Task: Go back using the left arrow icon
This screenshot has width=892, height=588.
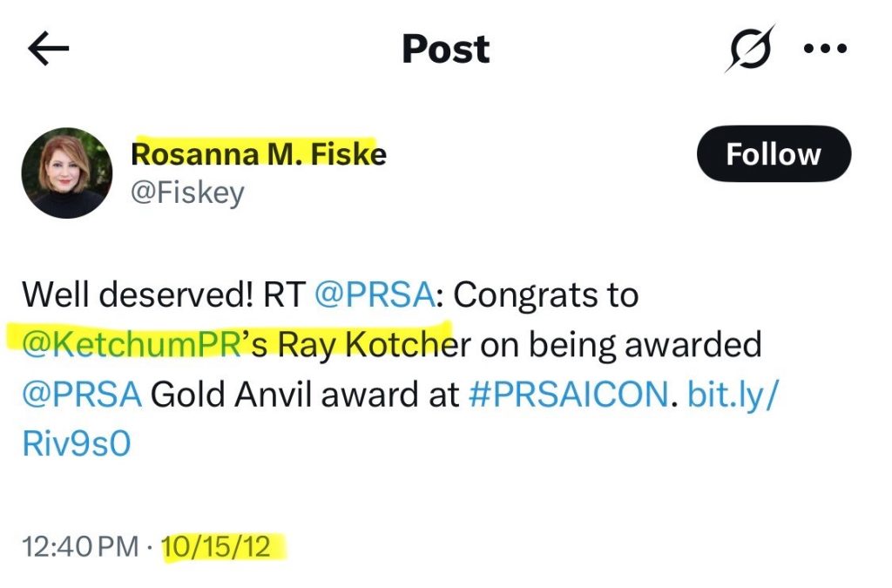Action: coord(49,48)
